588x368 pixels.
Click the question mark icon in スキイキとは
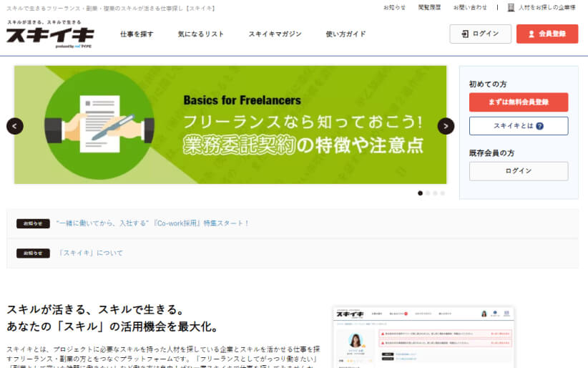point(539,126)
